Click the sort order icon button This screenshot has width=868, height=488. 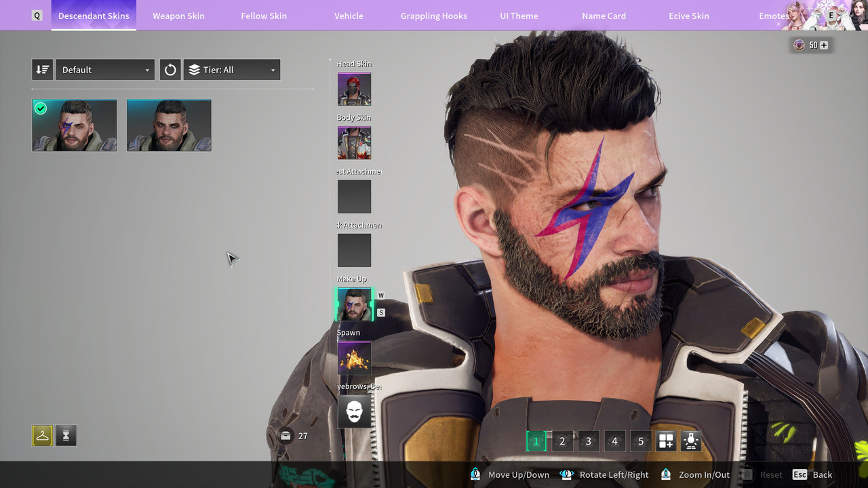42,70
